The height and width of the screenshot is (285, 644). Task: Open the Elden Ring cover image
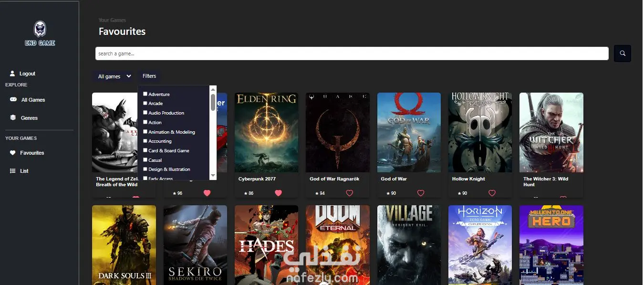coord(266,132)
